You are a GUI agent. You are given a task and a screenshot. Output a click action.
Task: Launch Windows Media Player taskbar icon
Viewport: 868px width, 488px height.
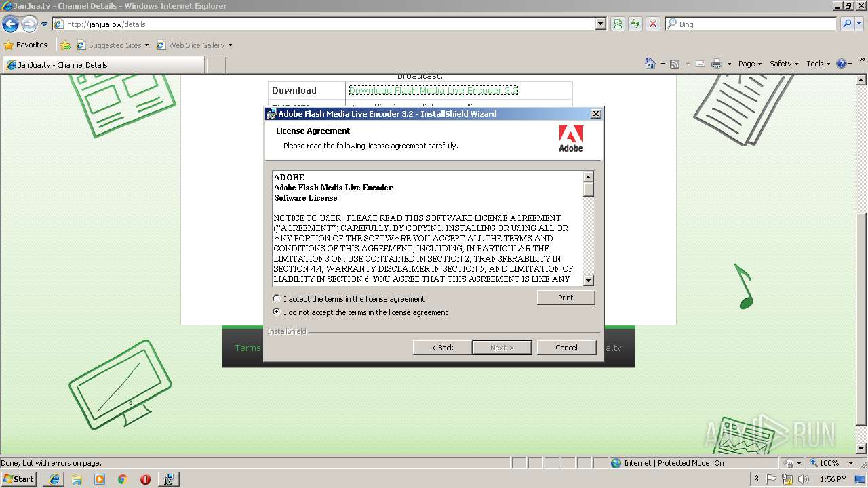[x=100, y=479]
